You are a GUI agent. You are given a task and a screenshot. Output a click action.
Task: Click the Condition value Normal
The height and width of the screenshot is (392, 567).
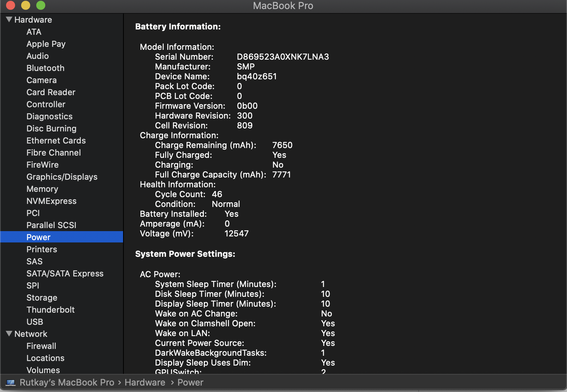tap(226, 204)
